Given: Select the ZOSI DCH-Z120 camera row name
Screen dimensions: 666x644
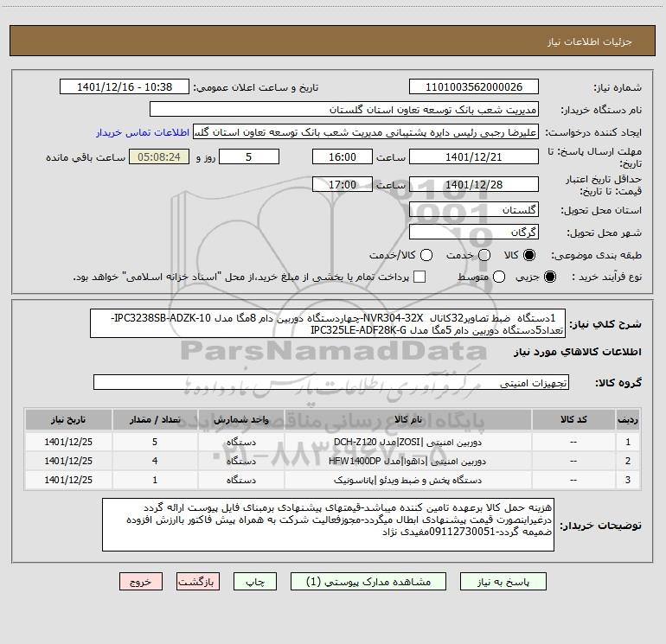Looking at the screenshot, I should click(x=407, y=442).
